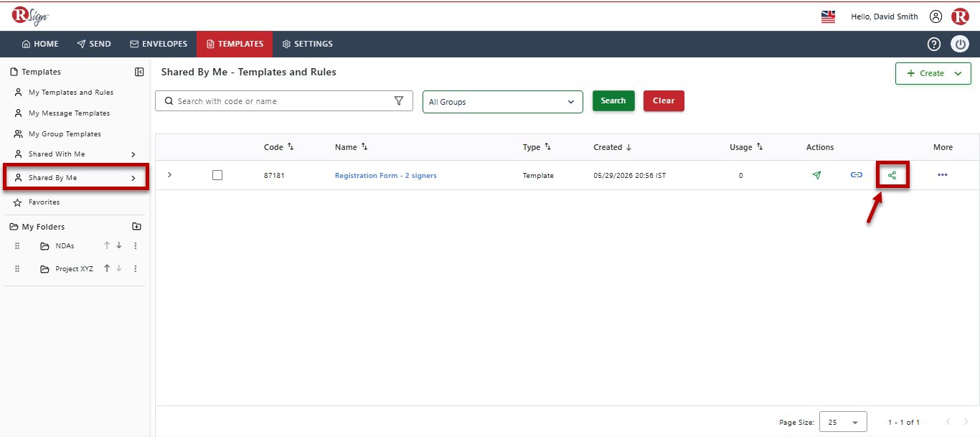The image size is (980, 437).
Task: Open the SETTINGS tab
Action: (x=307, y=44)
